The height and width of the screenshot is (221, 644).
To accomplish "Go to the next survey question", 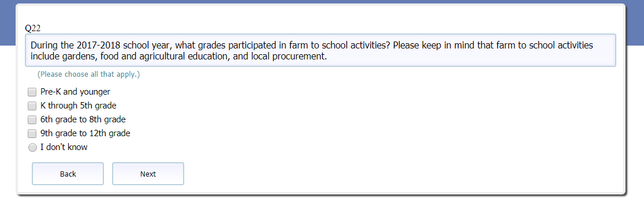I will point(148,174).
